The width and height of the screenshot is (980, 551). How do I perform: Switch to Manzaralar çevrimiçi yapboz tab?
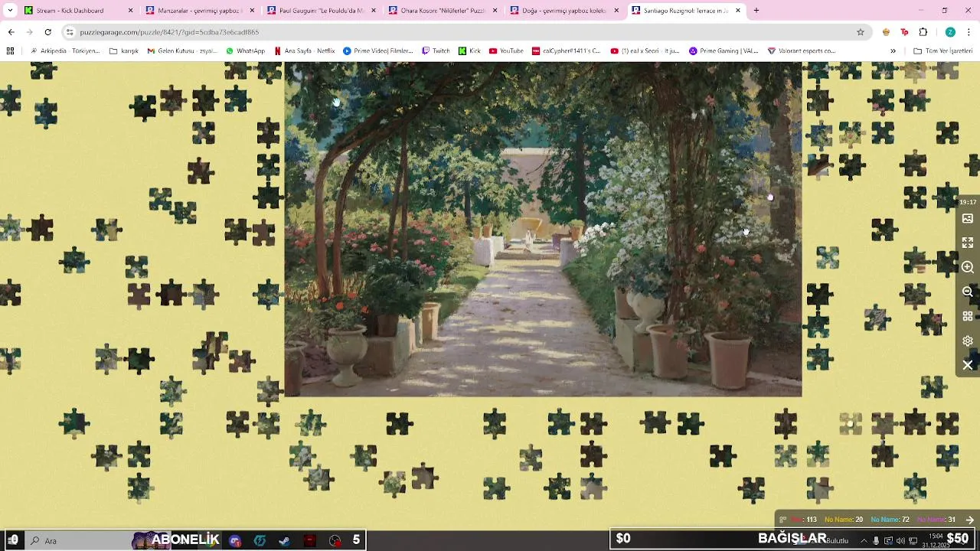[x=199, y=11]
